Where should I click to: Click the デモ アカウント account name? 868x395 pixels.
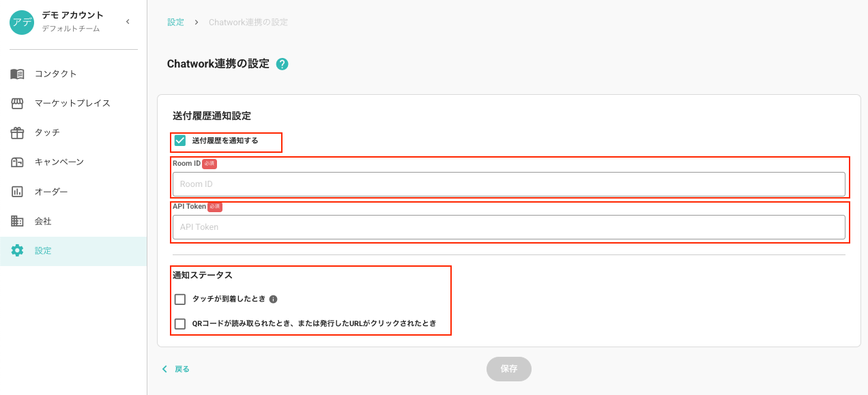click(x=73, y=15)
